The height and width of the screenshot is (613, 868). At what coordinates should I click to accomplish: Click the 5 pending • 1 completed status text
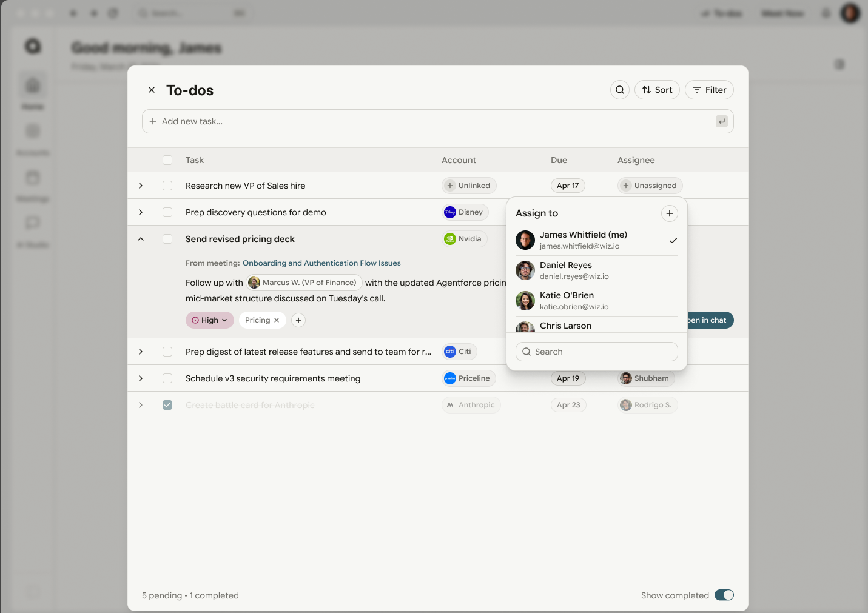[x=190, y=595]
